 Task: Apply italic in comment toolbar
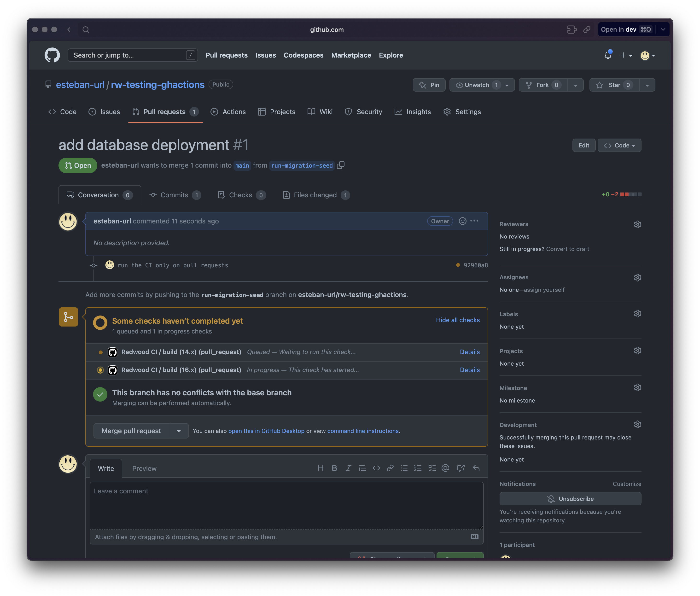coord(348,468)
